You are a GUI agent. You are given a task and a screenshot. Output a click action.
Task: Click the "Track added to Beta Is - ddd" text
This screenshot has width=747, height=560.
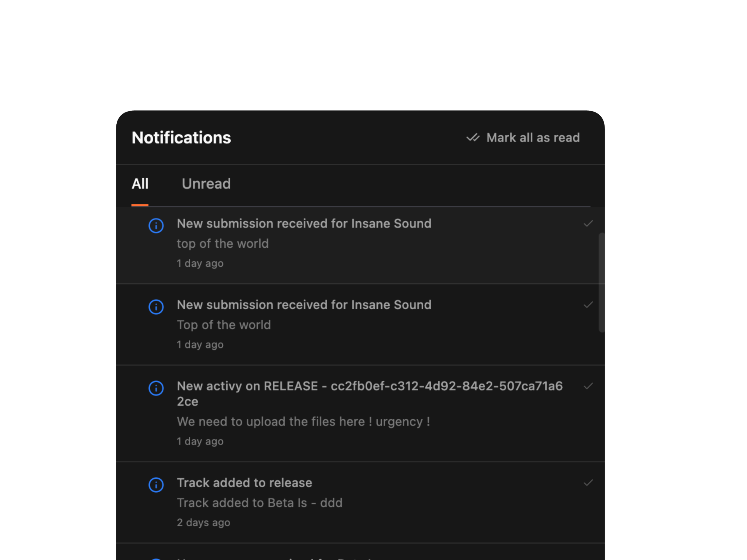coord(260,503)
